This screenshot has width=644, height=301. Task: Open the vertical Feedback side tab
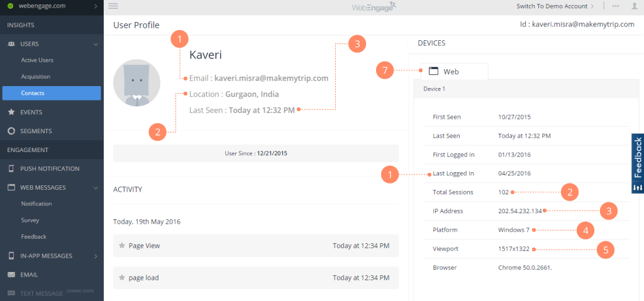point(638,158)
